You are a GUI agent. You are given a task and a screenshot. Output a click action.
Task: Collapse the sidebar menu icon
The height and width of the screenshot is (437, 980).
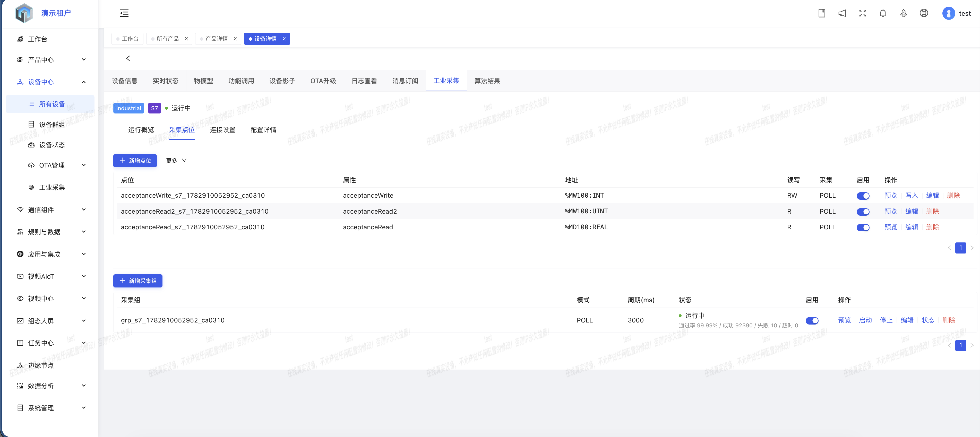(x=124, y=13)
